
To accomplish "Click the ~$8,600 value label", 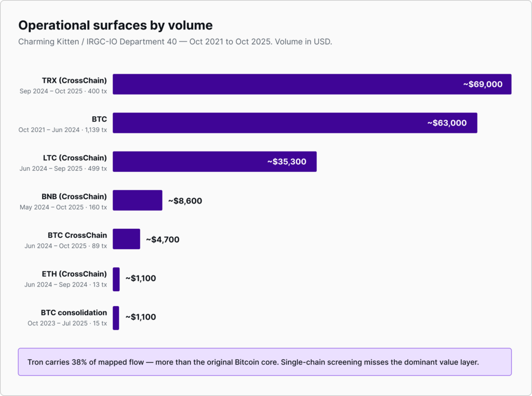I will [185, 201].
